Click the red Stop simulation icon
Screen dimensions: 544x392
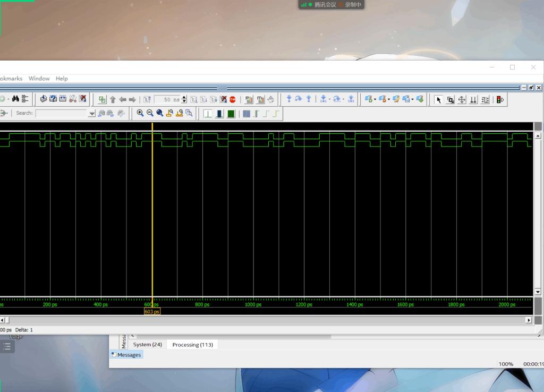(232, 99)
